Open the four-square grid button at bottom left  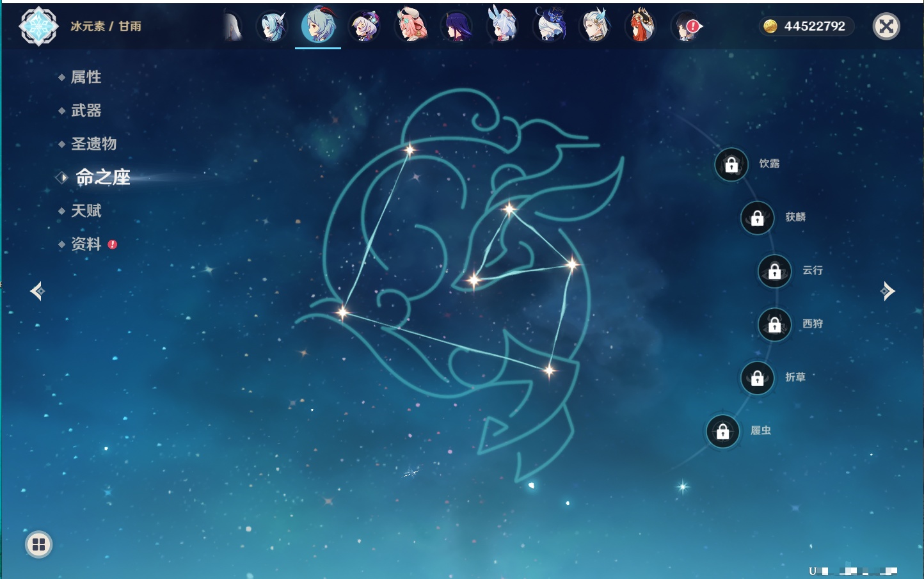point(38,544)
